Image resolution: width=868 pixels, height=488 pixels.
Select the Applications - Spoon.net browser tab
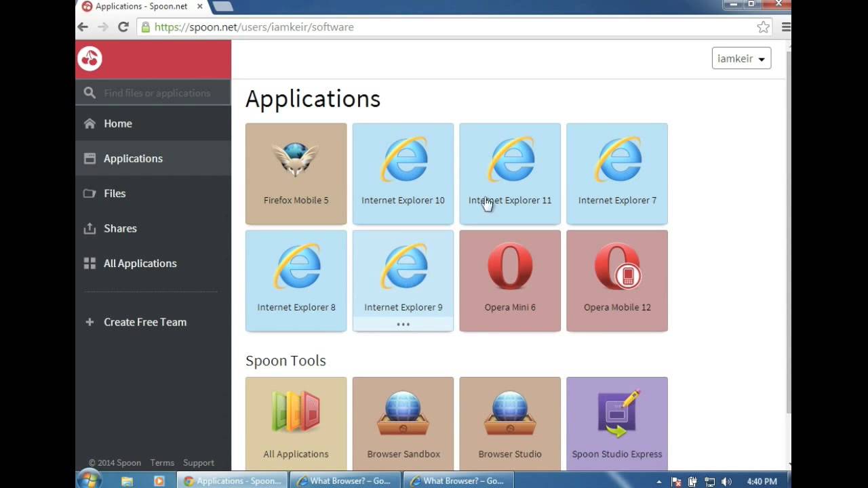tap(141, 7)
